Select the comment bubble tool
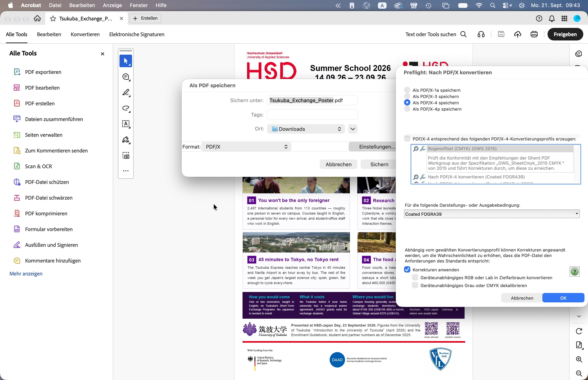Image resolution: width=588 pixels, height=380 pixels. tap(126, 77)
